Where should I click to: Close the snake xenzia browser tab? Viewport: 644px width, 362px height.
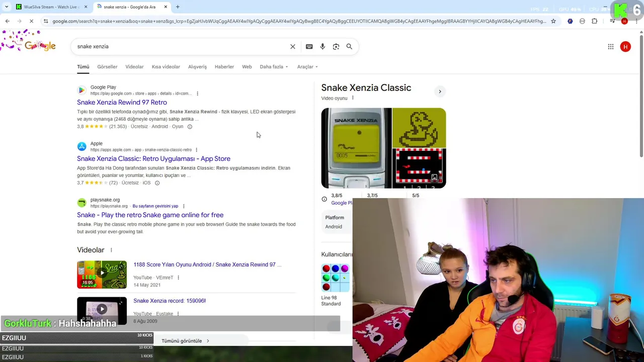tap(166, 7)
